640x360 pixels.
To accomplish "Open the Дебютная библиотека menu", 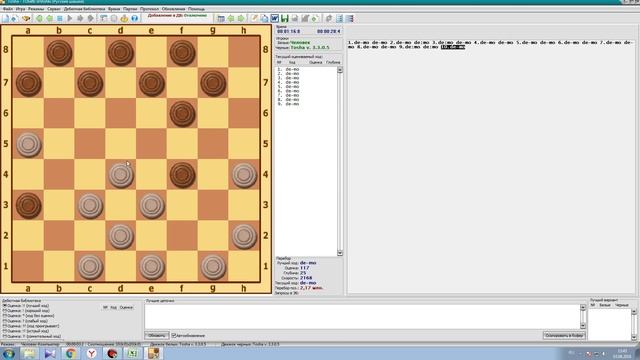I will [x=84, y=9].
